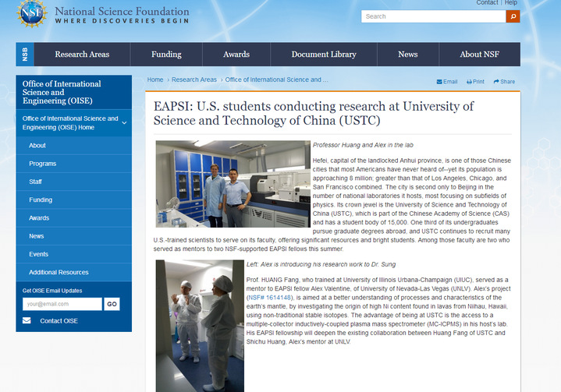Click the orange search magnifier button

(x=513, y=16)
